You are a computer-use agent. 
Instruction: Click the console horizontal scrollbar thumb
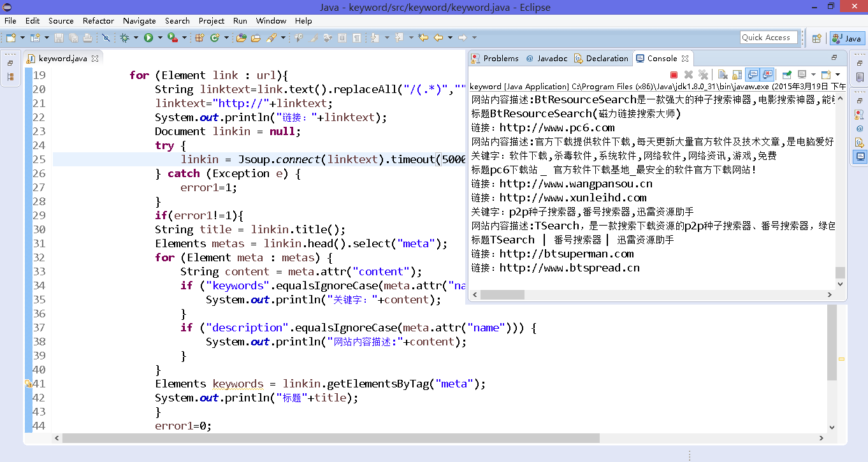tap(502, 295)
